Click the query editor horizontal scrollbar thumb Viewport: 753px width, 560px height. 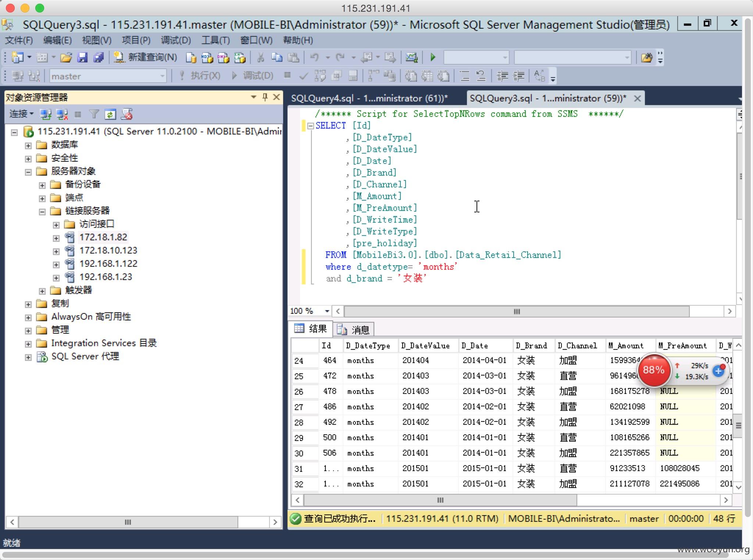point(517,312)
